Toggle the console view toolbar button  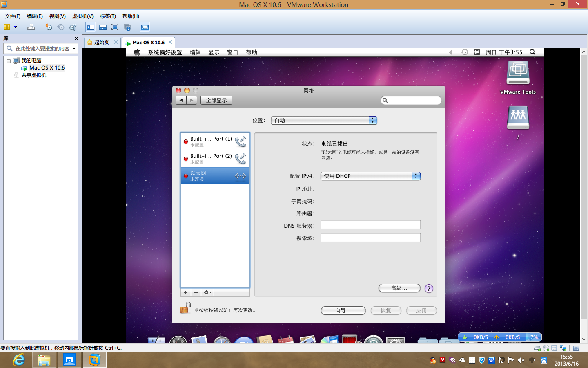[x=145, y=27]
